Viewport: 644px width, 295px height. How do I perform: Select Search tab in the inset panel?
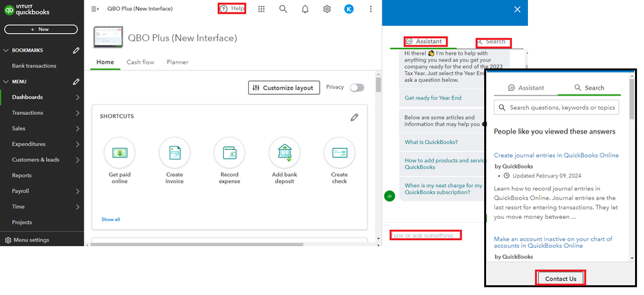tap(589, 88)
